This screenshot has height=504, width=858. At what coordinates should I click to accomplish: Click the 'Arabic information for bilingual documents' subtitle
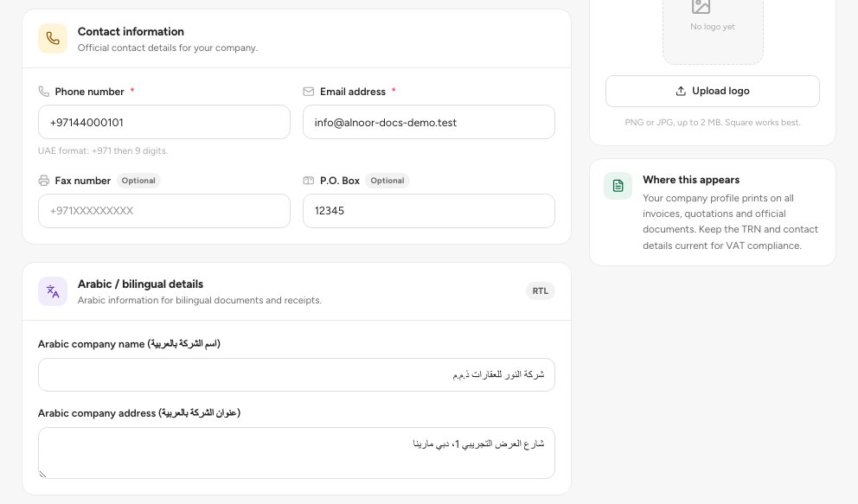199,300
